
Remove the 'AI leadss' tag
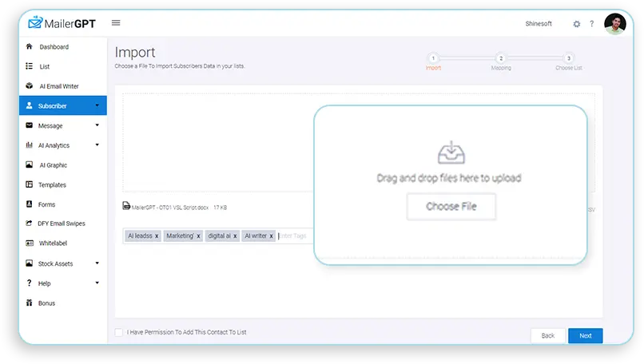(157, 236)
